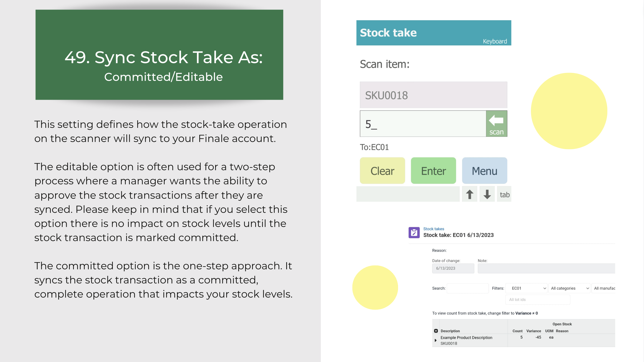Open the scanner Menu button
The height and width of the screenshot is (362, 644).
484,171
